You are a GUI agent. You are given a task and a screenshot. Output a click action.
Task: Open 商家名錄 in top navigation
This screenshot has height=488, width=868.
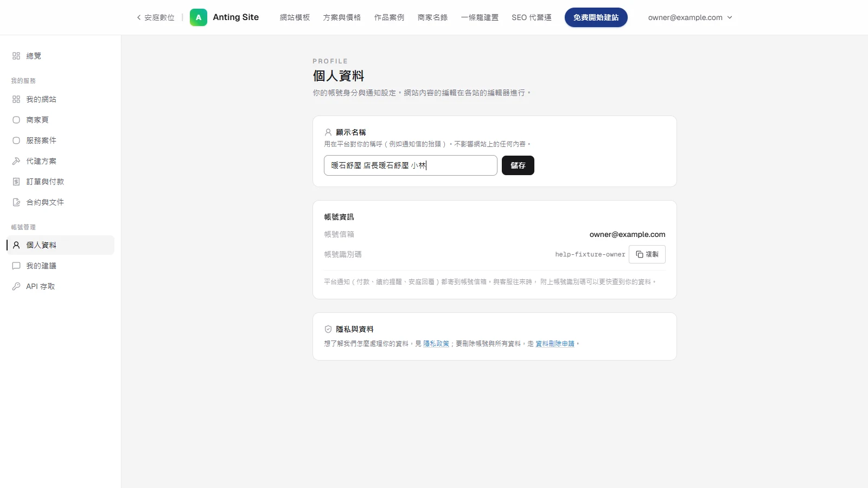coord(432,17)
